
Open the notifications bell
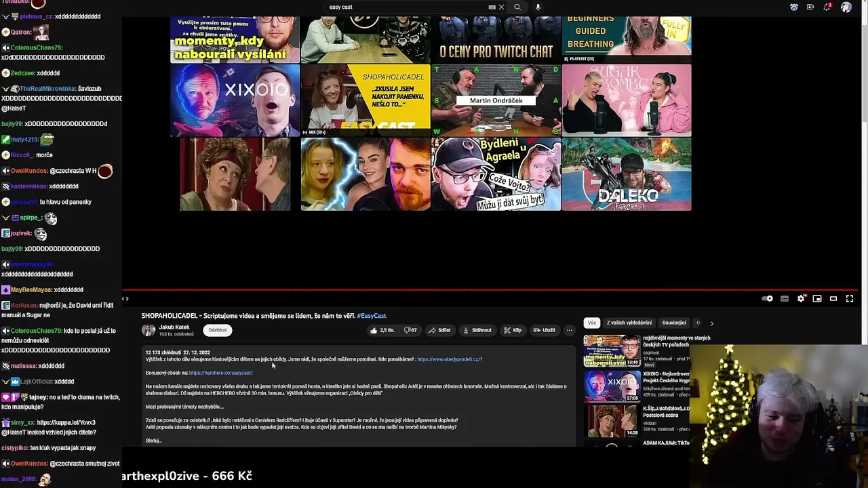tap(827, 7)
